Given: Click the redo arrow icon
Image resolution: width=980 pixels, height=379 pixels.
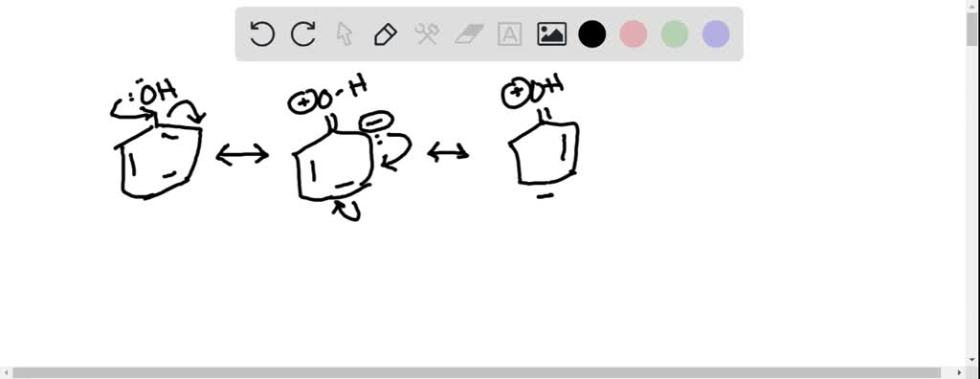Looking at the screenshot, I should pos(303,33).
